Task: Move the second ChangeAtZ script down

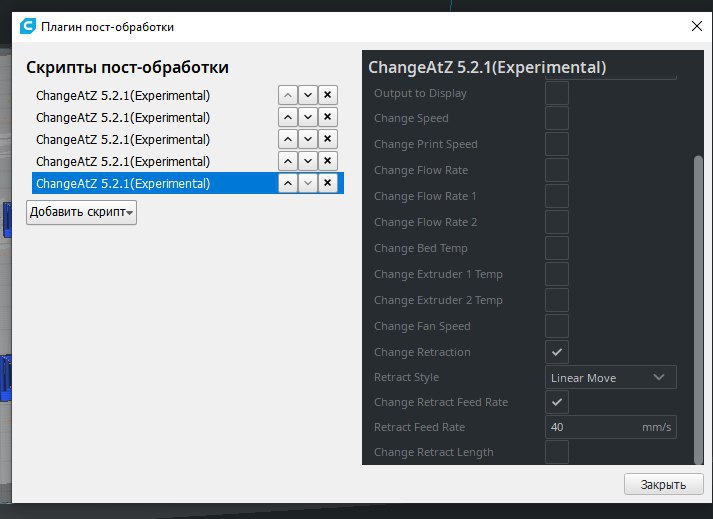Action: click(x=308, y=117)
